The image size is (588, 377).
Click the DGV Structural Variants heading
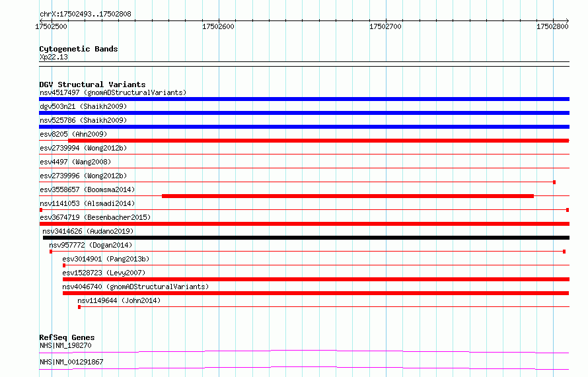[x=92, y=85]
